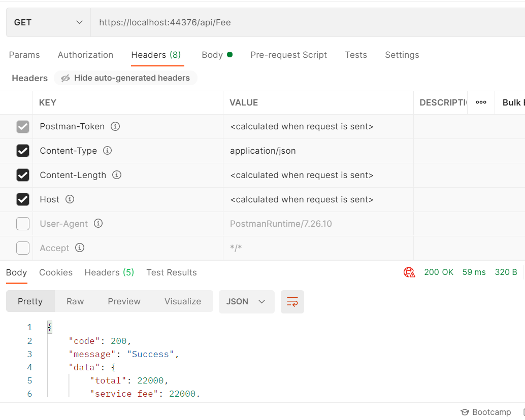This screenshot has width=525, height=420.
Task: Show info for Accept header
Action: click(80, 248)
